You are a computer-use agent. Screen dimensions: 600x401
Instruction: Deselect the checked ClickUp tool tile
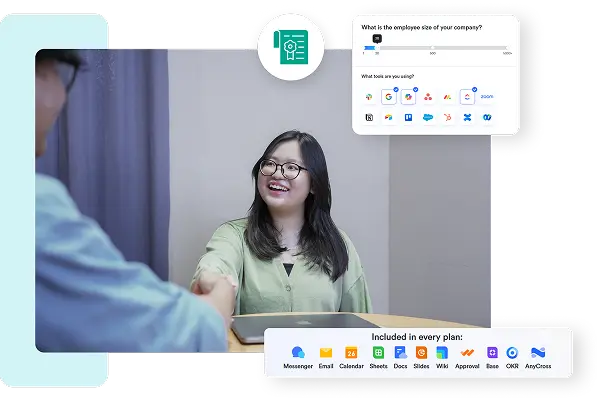tap(467, 97)
